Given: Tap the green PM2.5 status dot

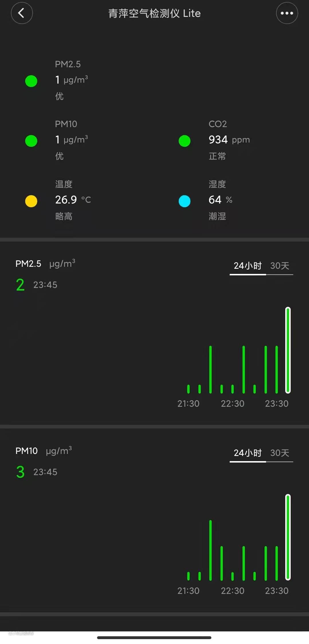Looking at the screenshot, I should pos(31,81).
